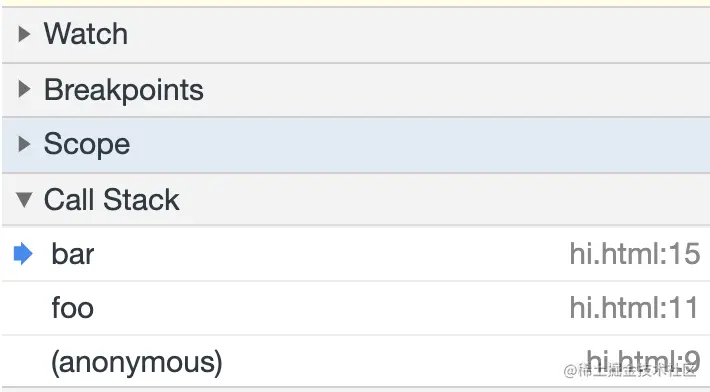Image resolution: width=710 pixels, height=392 pixels.
Task: Open the hi.html:9 source link
Action: (x=643, y=362)
